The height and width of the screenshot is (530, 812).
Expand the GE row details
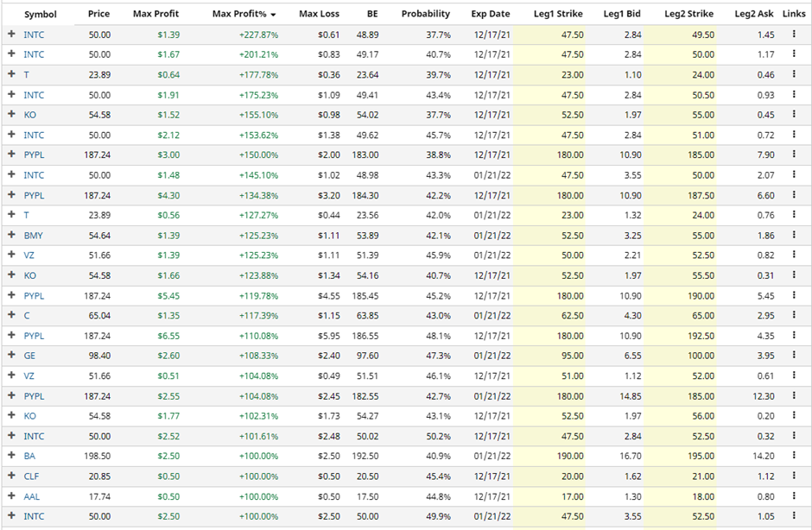tap(11, 355)
